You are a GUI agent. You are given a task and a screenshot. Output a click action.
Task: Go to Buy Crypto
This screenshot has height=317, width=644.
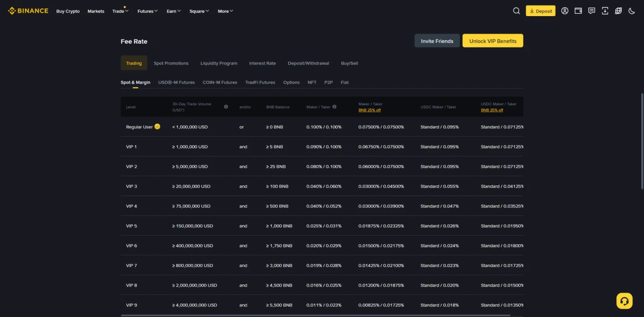coord(68,11)
